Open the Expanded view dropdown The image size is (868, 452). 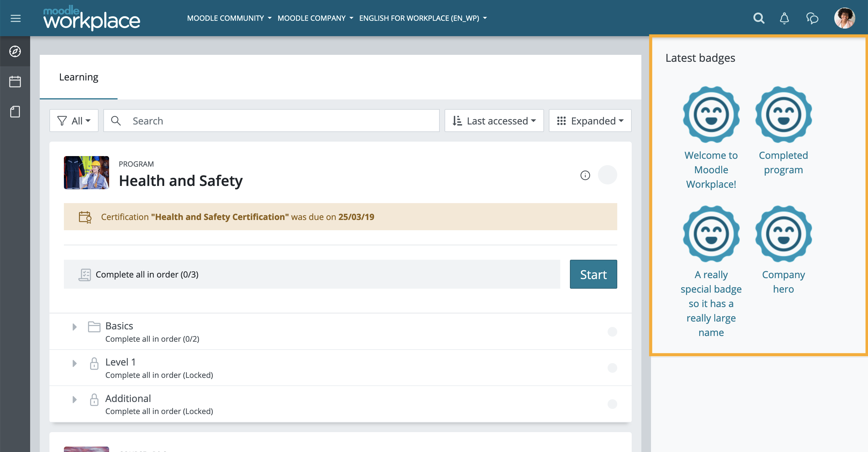tap(590, 121)
